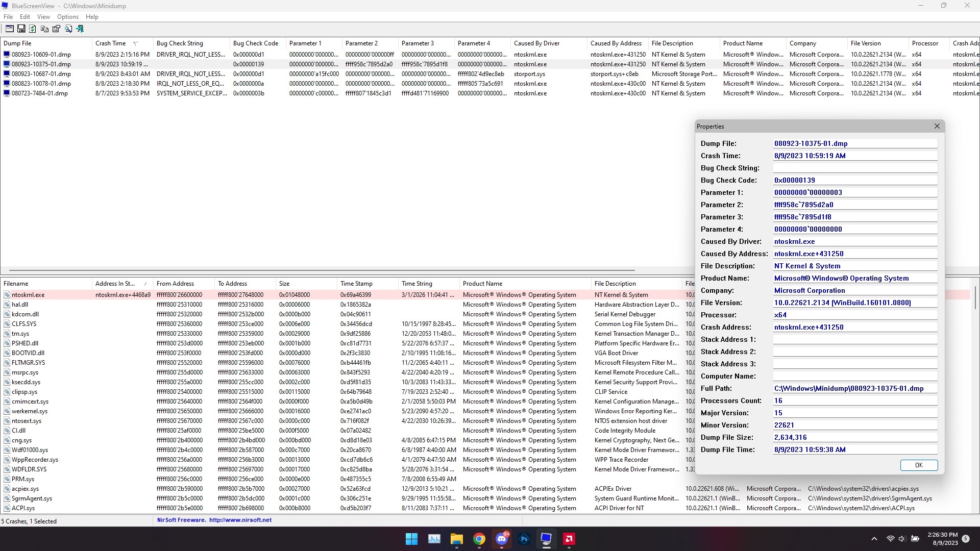Click the empty Computer Name field
980x551 pixels.
855,377
